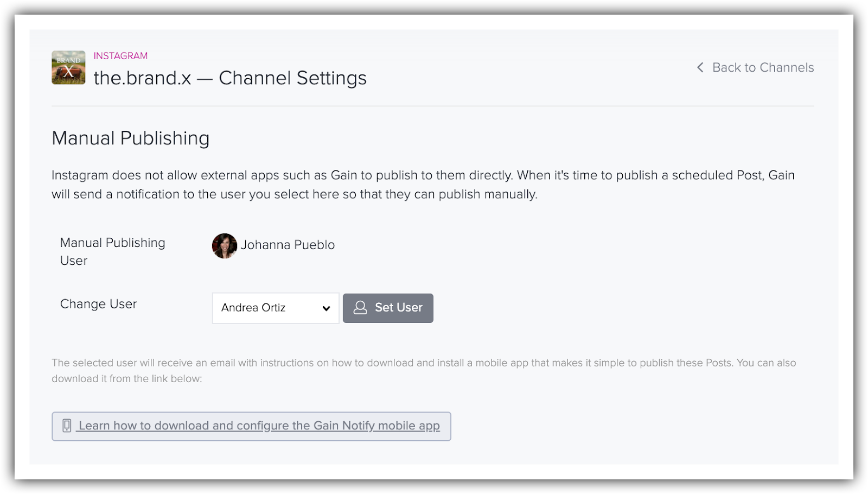Click the the.brand.x channel logo thumbnail
The width and height of the screenshot is (868, 494).
[68, 68]
